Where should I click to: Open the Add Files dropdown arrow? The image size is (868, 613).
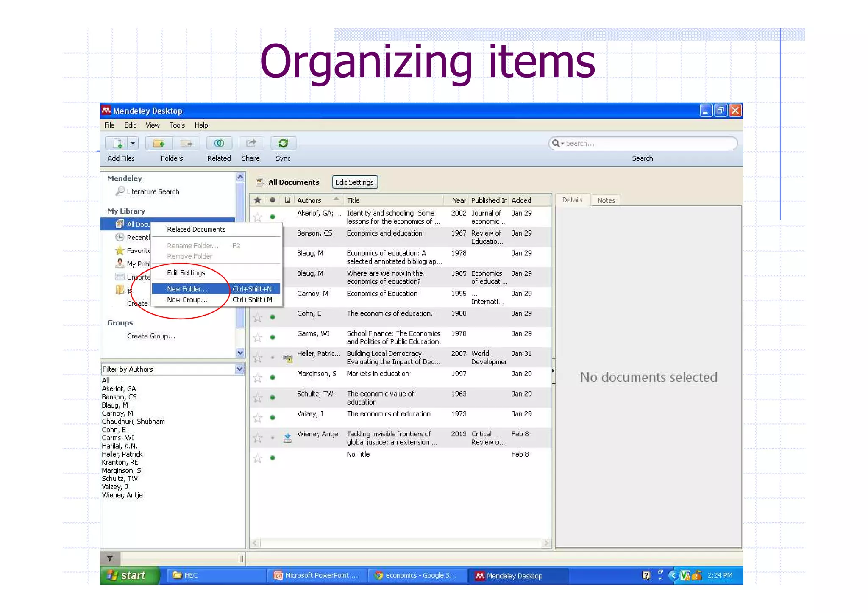[x=133, y=144]
